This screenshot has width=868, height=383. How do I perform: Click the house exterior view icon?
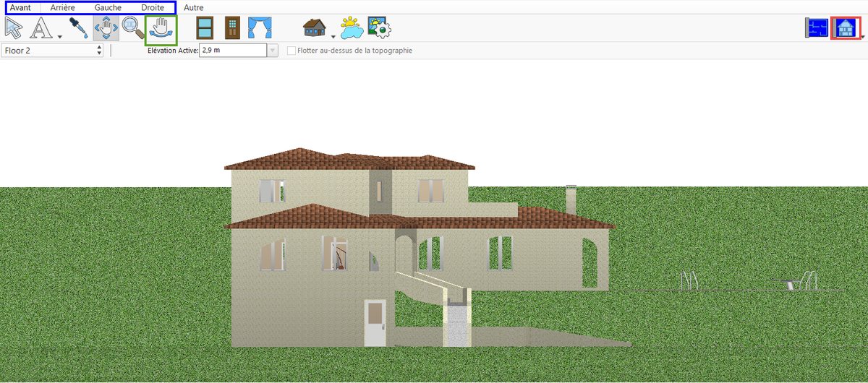click(x=315, y=28)
